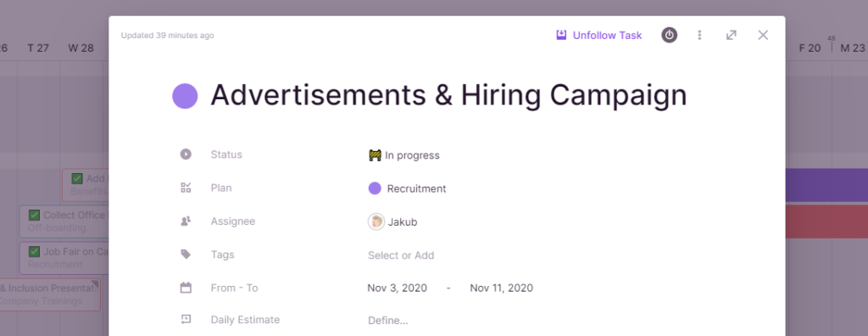Open the Recruitment plan selector

pos(407,188)
